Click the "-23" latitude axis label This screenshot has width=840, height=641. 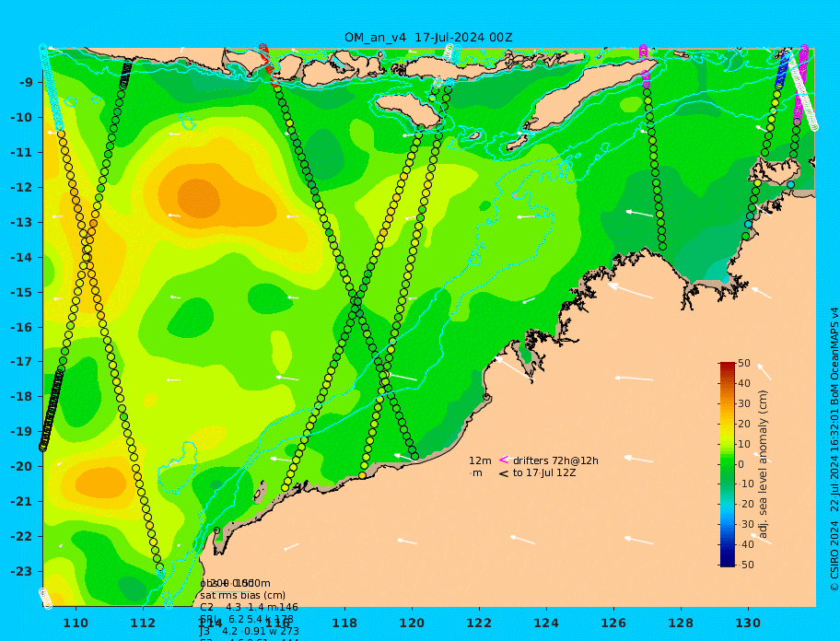[x=22, y=571]
